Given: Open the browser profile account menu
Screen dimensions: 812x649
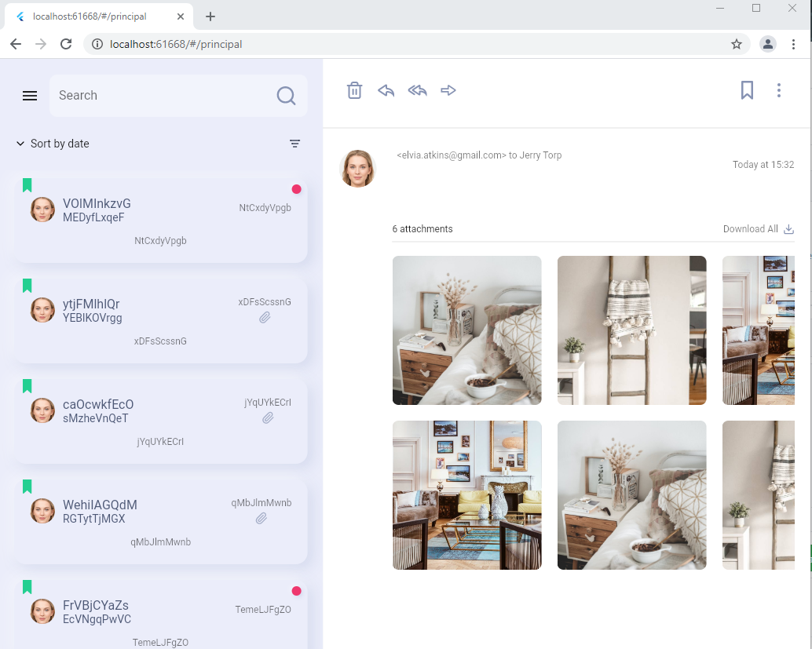Looking at the screenshot, I should pyautogui.click(x=767, y=44).
